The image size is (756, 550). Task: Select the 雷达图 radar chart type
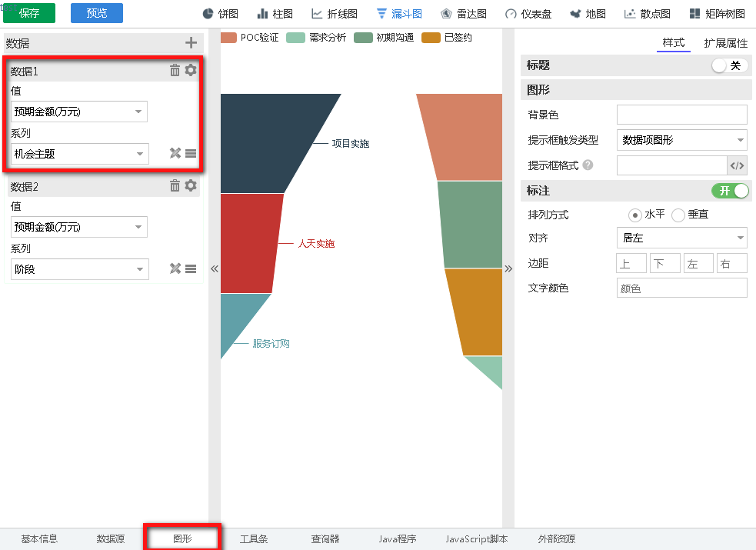coord(463,14)
